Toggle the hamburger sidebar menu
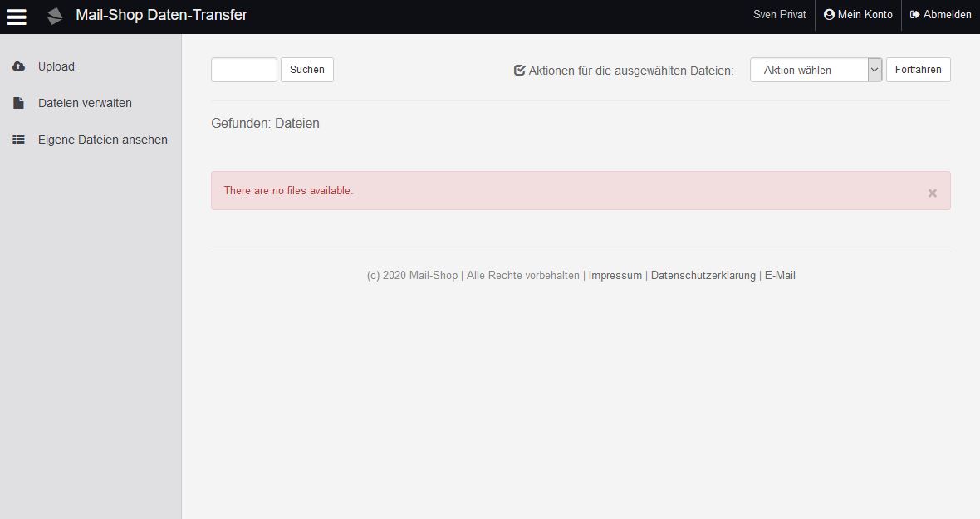Image resolution: width=980 pixels, height=519 pixels. click(x=17, y=17)
